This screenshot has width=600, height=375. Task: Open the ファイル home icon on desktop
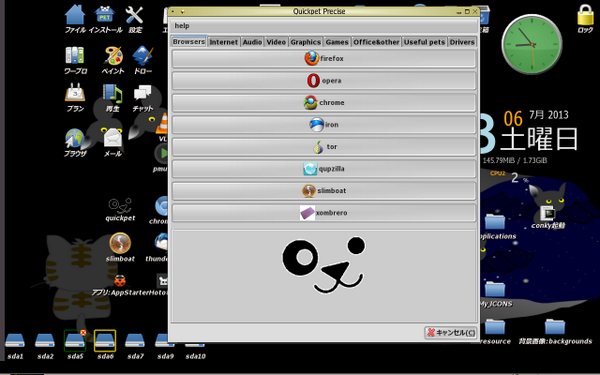pyautogui.click(x=75, y=19)
